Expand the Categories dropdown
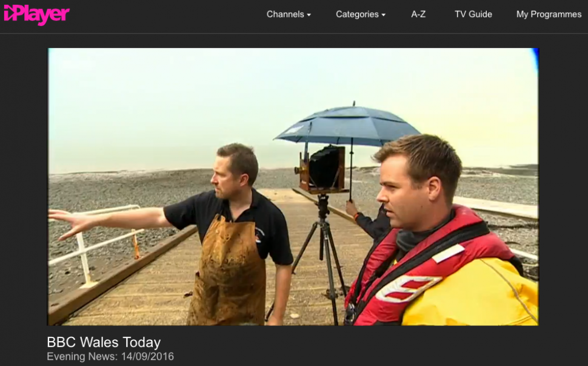This screenshot has width=588, height=366. tap(357, 15)
